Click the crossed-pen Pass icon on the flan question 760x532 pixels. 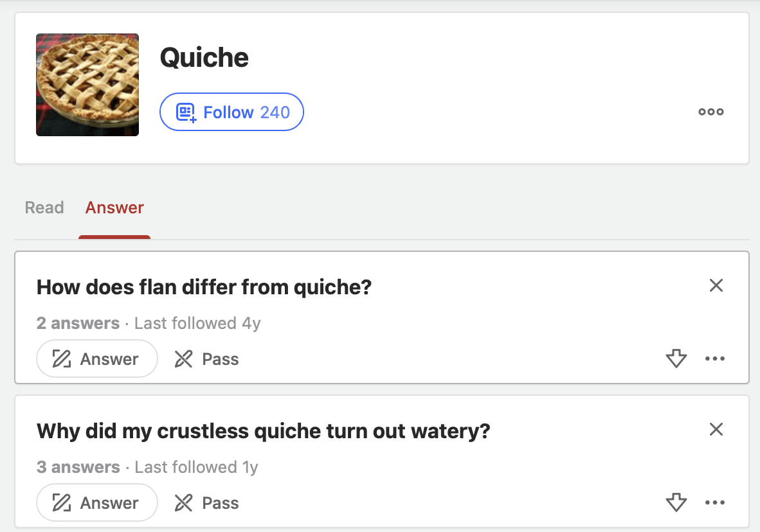185,359
